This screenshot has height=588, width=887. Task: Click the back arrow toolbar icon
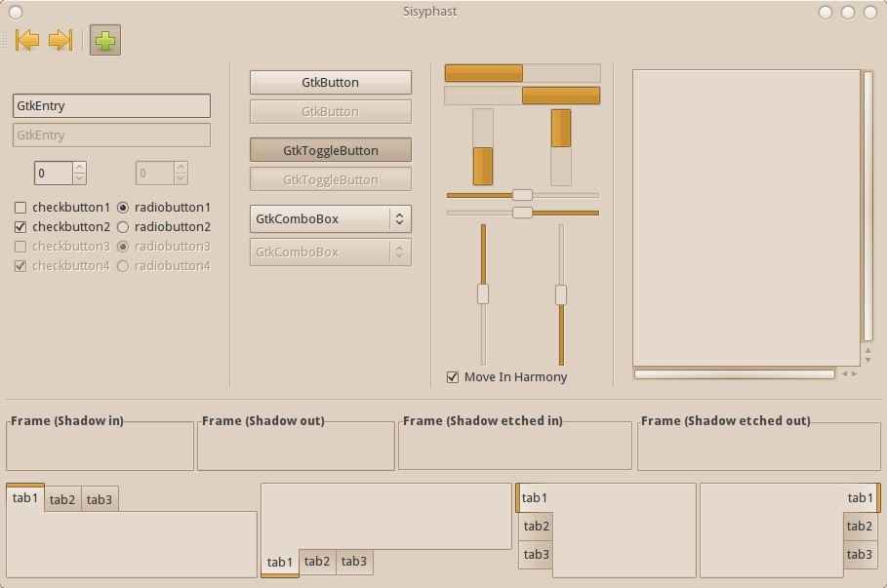click(x=27, y=40)
